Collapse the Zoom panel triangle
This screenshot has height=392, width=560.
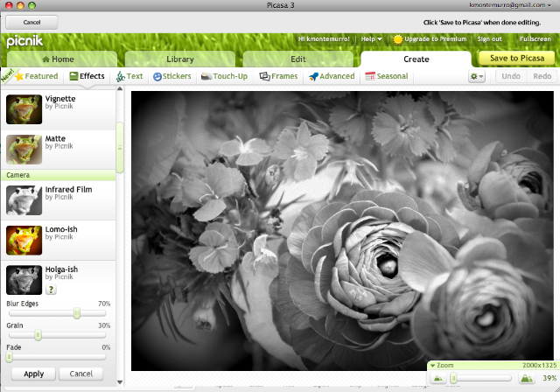[x=432, y=366]
